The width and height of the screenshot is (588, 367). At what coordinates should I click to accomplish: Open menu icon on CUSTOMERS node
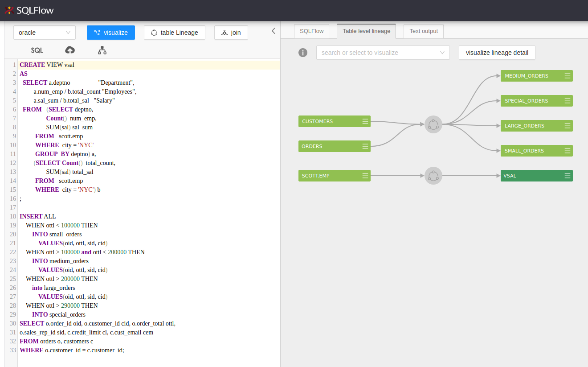coord(365,121)
